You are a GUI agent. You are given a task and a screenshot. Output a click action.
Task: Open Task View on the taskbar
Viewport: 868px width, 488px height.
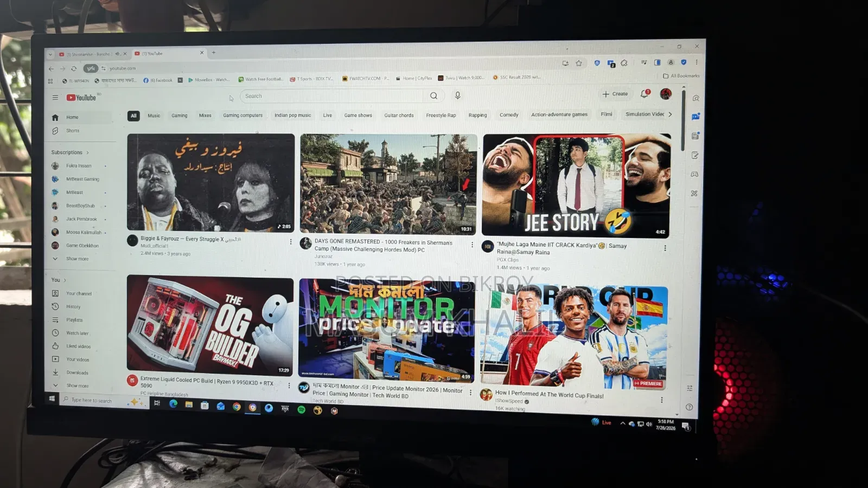[157, 403]
